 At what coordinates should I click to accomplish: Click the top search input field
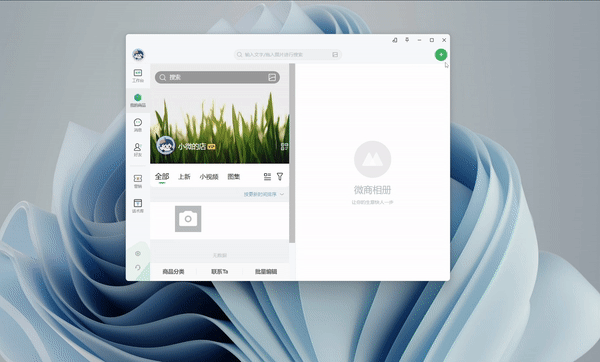[x=288, y=55]
